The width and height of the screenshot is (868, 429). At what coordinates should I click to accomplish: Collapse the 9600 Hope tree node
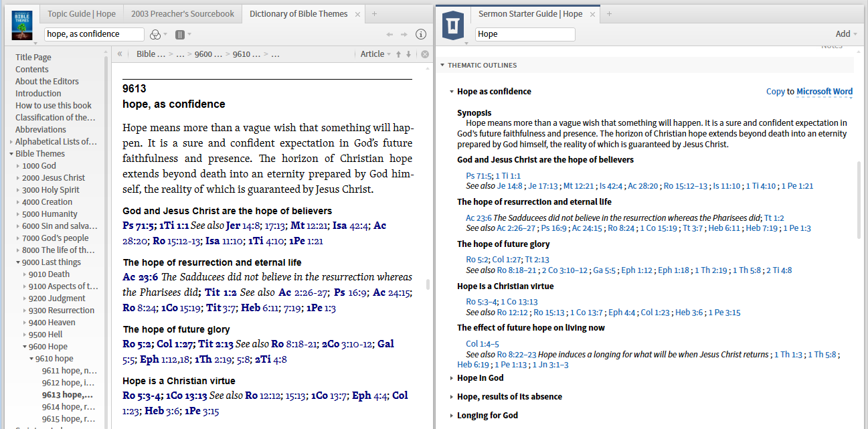pos(25,347)
